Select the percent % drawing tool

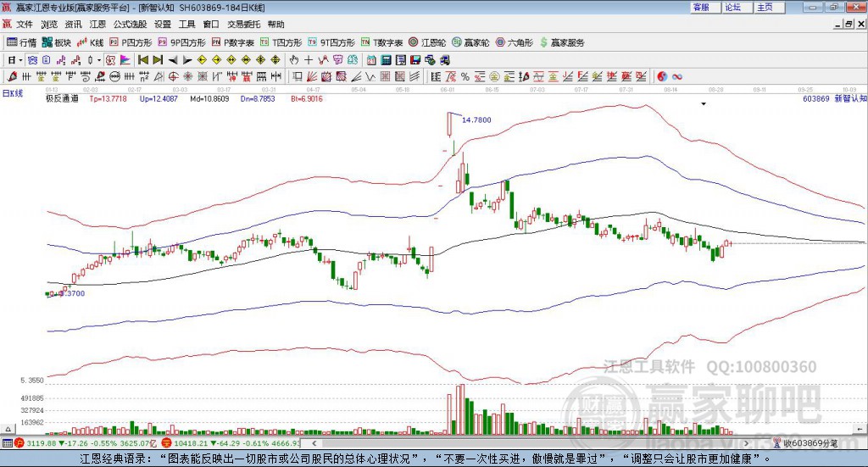[x=465, y=76]
